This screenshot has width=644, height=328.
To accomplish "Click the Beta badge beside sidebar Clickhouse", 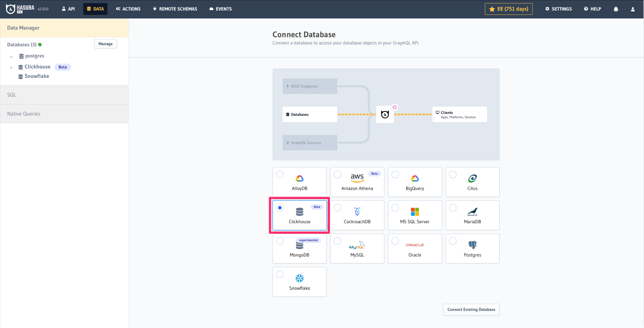I will click(63, 67).
